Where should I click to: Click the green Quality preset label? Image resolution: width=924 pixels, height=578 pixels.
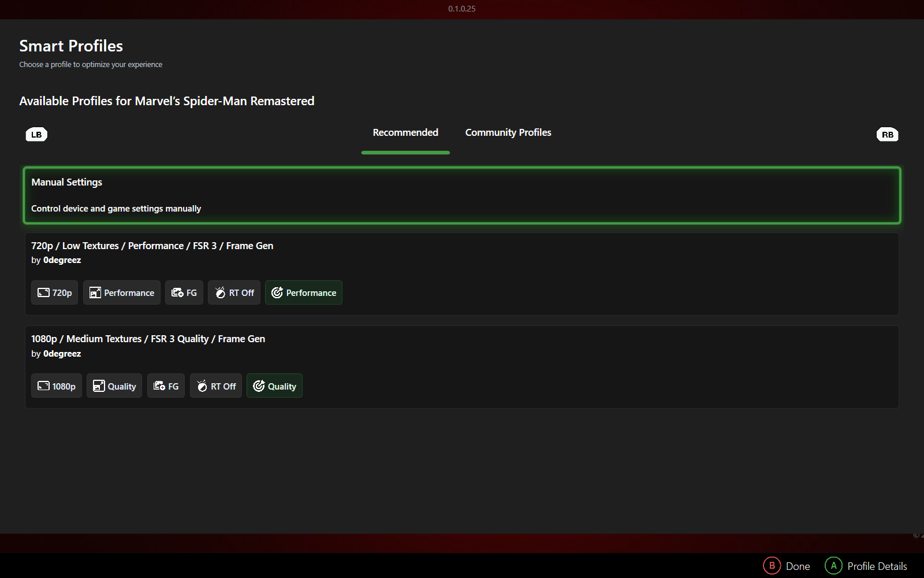point(282,387)
